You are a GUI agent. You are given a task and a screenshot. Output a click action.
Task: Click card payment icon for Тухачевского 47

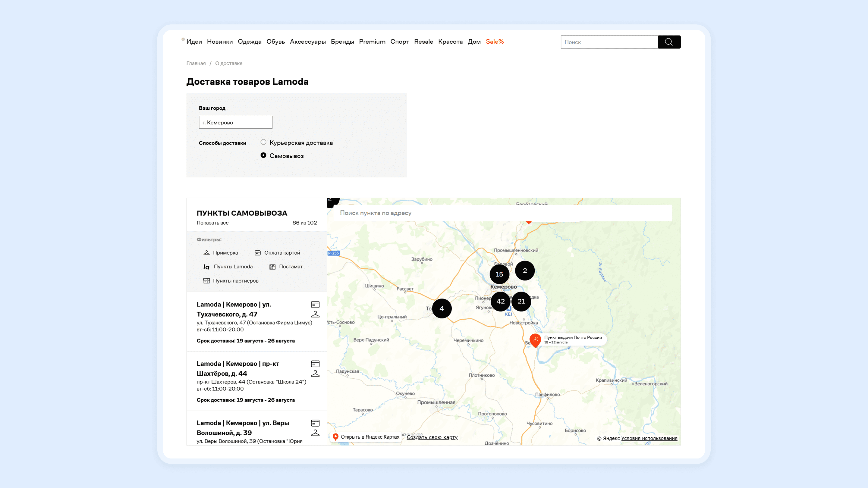pyautogui.click(x=315, y=305)
